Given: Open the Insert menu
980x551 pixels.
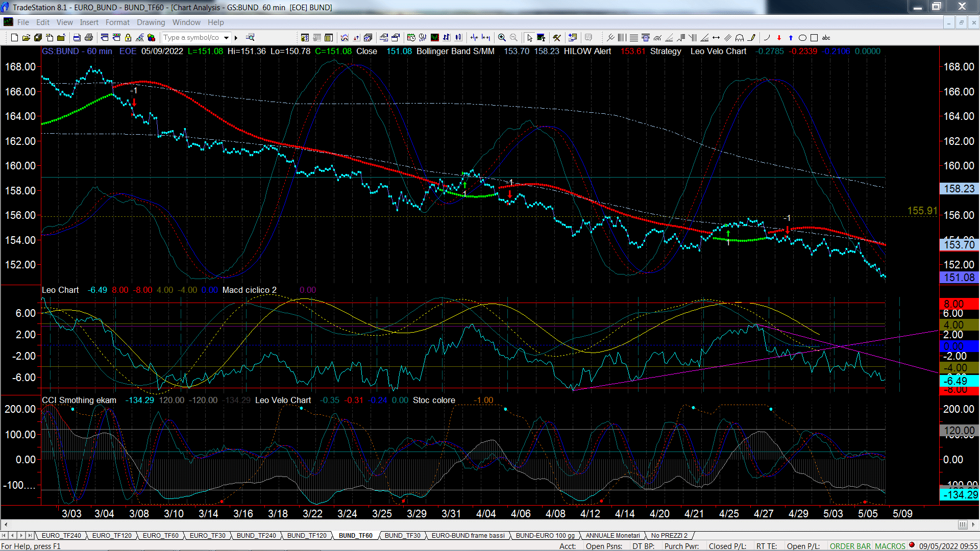Looking at the screenshot, I should (x=89, y=22).
